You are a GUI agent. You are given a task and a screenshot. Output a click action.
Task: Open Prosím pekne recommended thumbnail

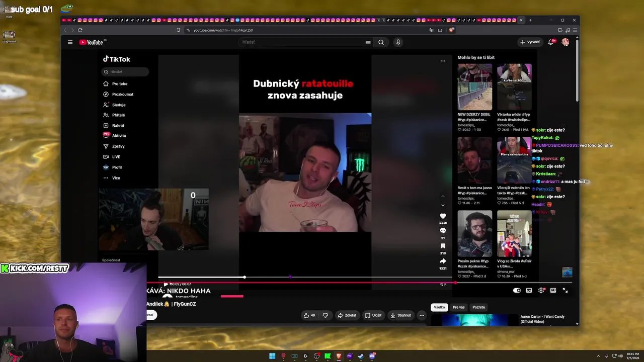[474, 234]
